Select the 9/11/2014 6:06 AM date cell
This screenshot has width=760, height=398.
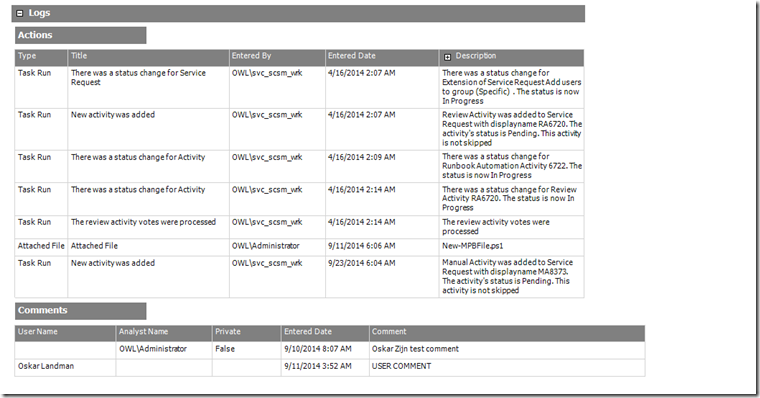point(382,247)
